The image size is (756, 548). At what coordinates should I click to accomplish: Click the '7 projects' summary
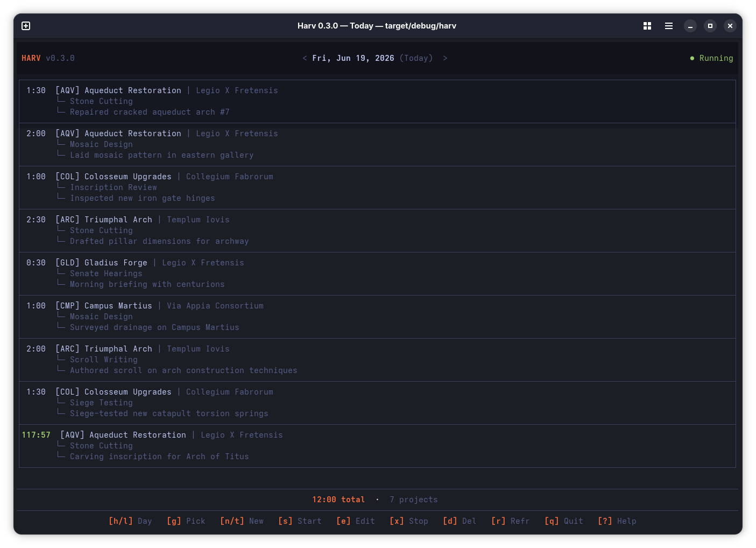tap(414, 500)
